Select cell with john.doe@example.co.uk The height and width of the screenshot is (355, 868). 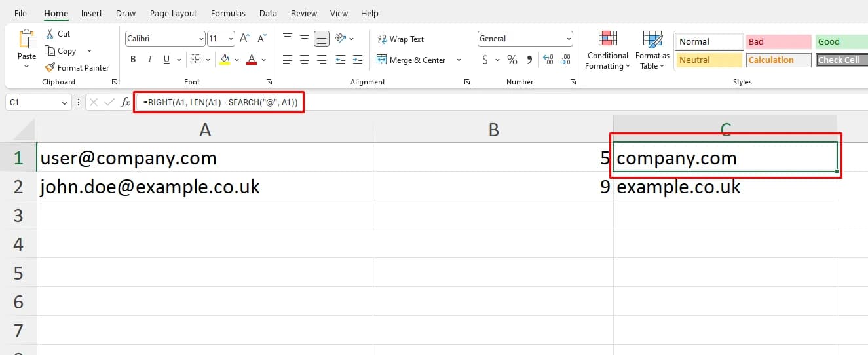tap(205, 187)
